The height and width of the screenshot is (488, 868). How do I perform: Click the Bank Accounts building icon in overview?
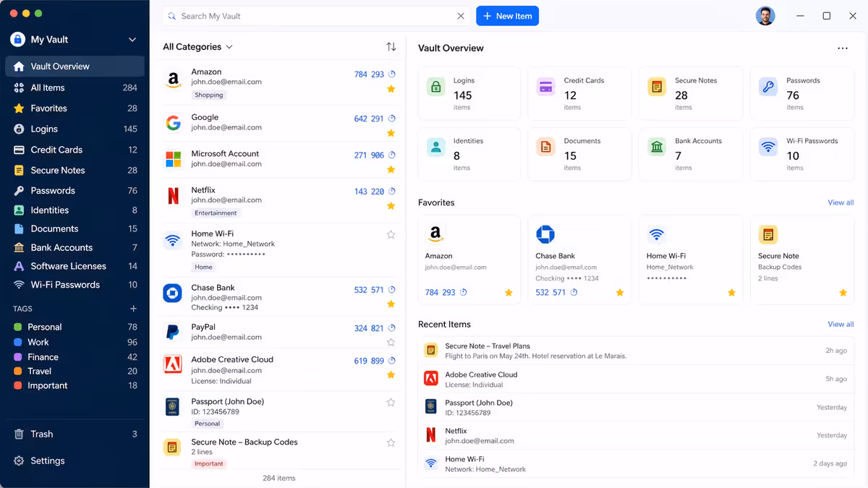coord(657,147)
